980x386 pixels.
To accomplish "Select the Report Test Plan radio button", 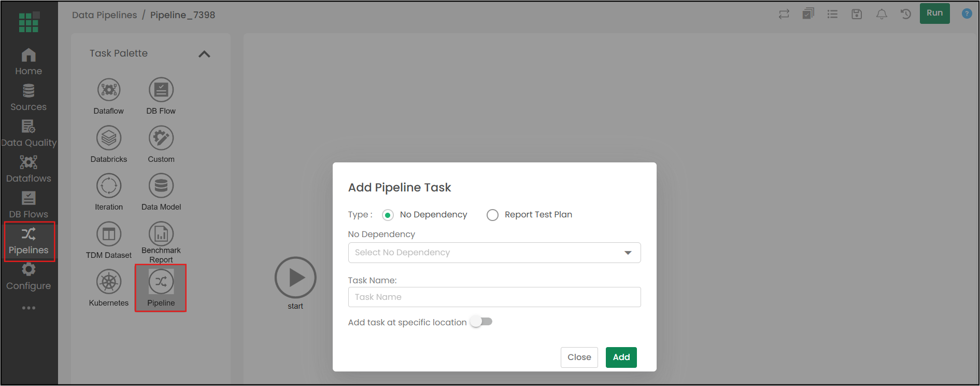I will tap(492, 215).
